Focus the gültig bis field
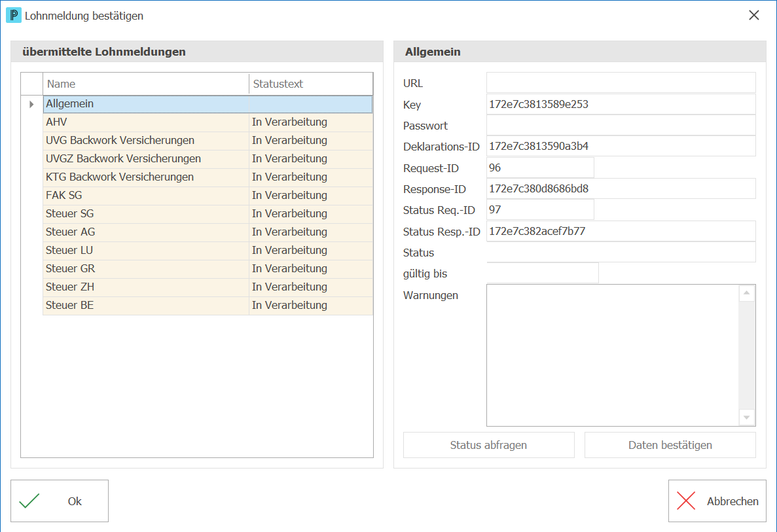Image resolution: width=777 pixels, height=532 pixels. 543,273
